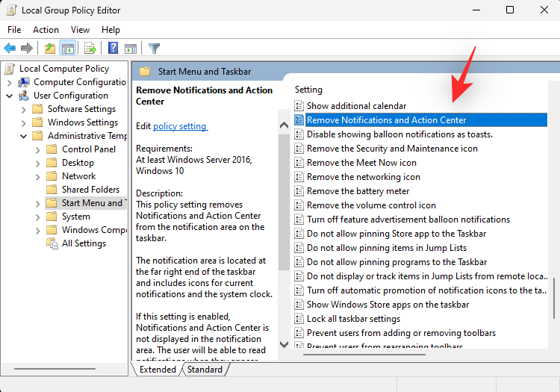Click policy icon beside Remove the networking icon
This screenshot has height=392, width=560.
[299, 177]
